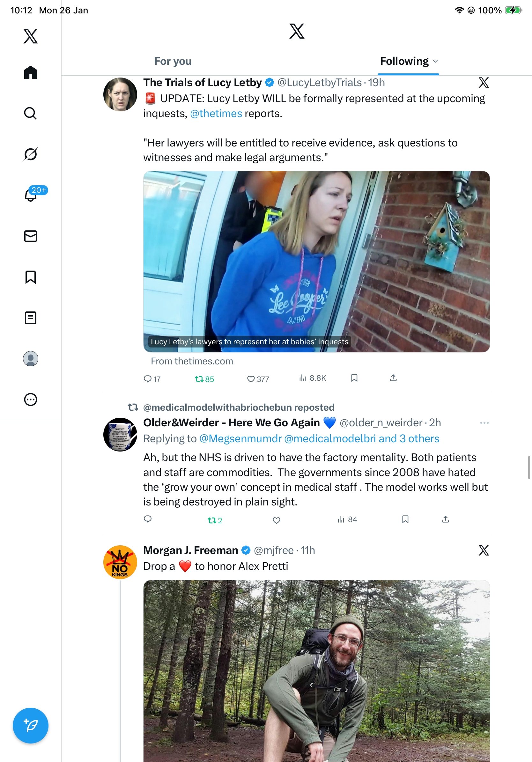Expand the Following tab dropdown chevron
This screenshot has width=532, height=762.
coord(436,61)
